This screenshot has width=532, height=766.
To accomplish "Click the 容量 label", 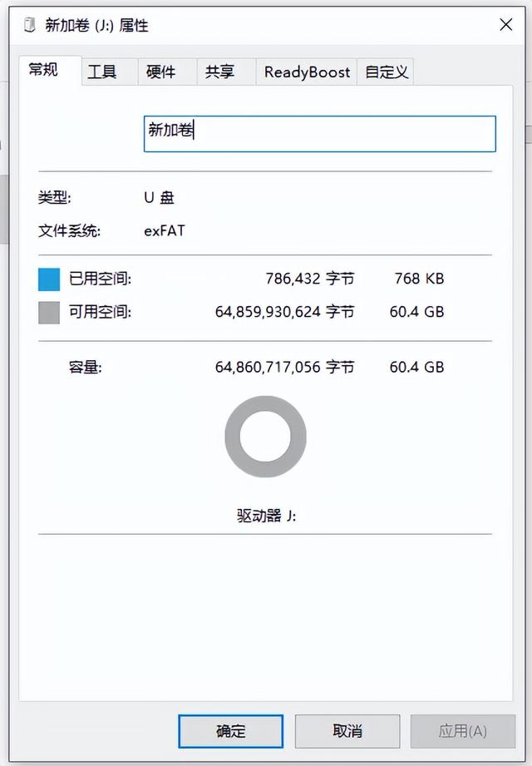I will click(86, 367).
